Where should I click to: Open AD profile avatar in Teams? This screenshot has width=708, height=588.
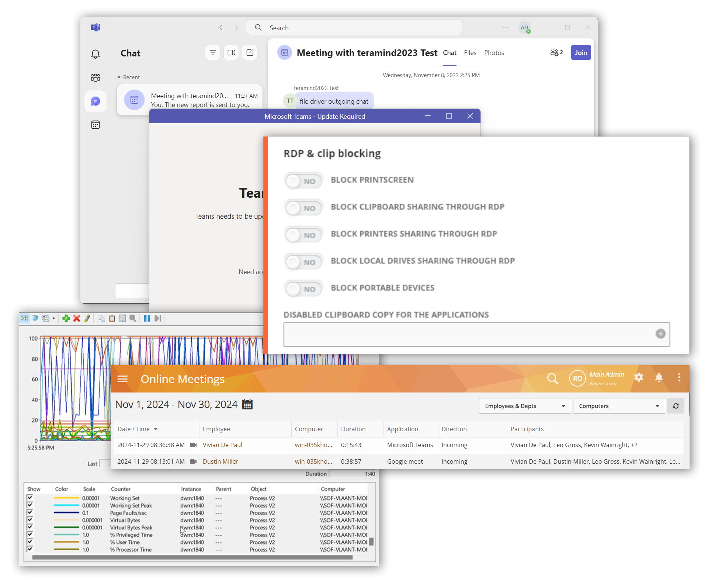[524, 28]
